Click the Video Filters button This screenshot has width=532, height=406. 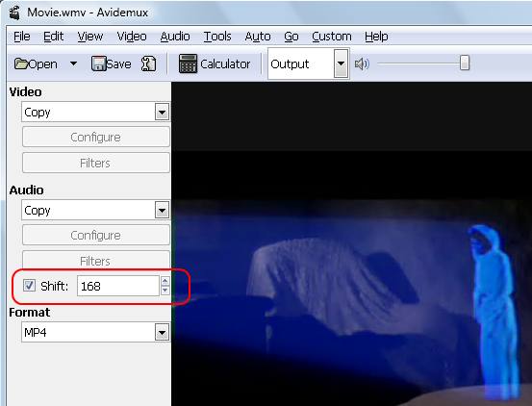(x=96, y=163)
